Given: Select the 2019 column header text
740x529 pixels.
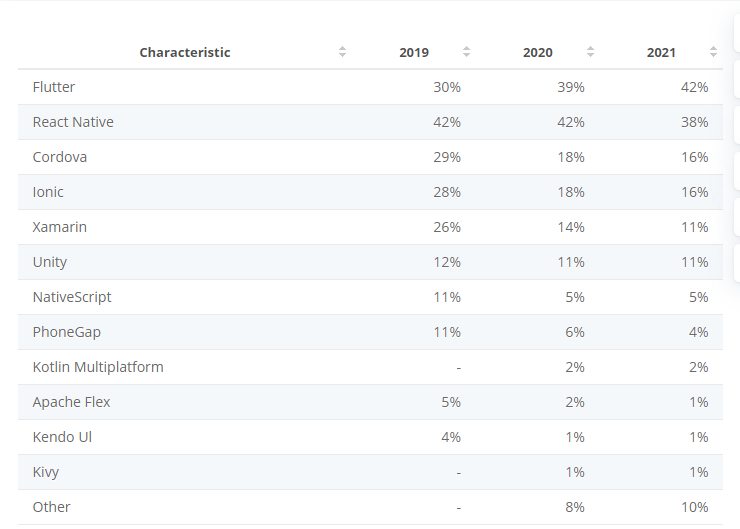Looking at the screenshot, I should (x=414, y=52).
